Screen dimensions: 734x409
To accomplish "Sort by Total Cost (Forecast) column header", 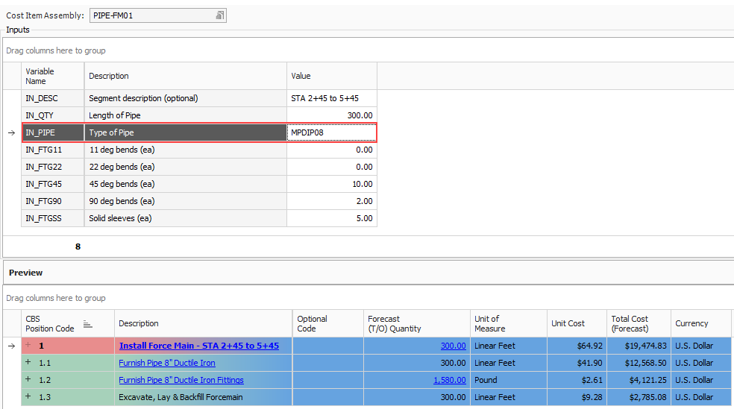I will (x=638, y=323).
